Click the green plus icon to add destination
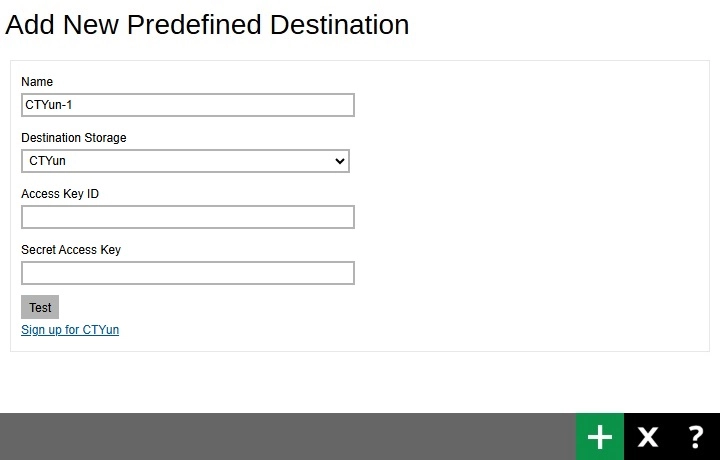Screen dimensions: 720x460 599,437
